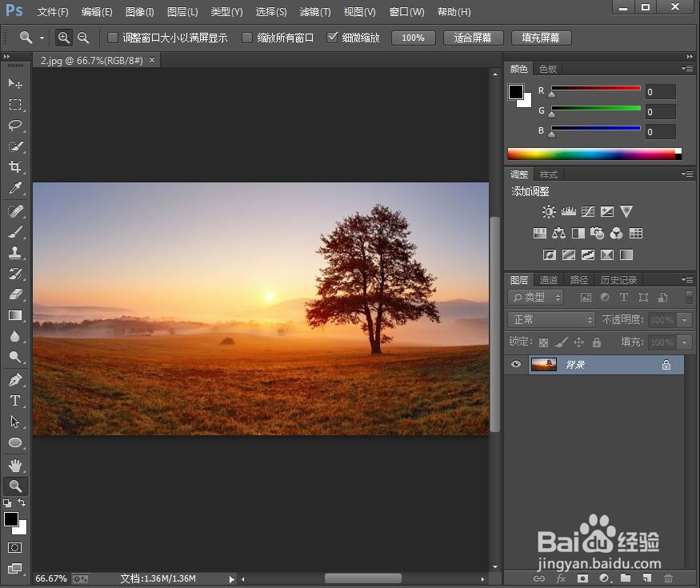Add a Color Balance adjustment
The width and height of the screenshot is (700, 588).
coord(558,233)
